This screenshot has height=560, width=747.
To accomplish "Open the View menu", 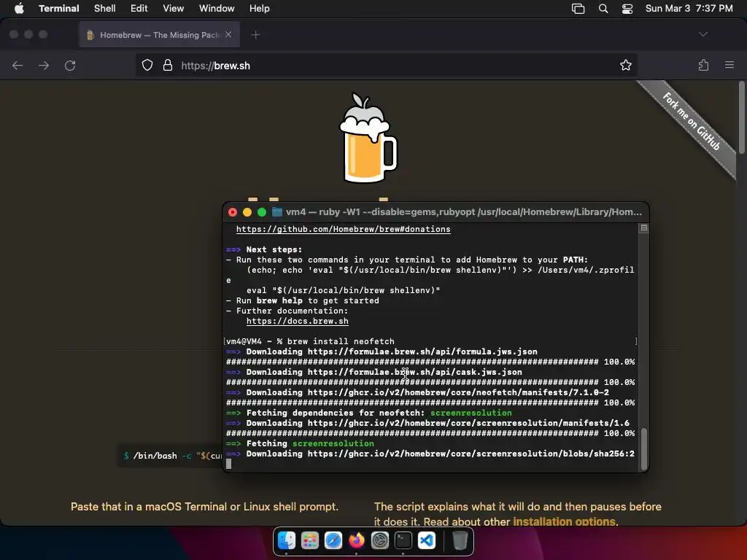I will click(x=174, y=9).
